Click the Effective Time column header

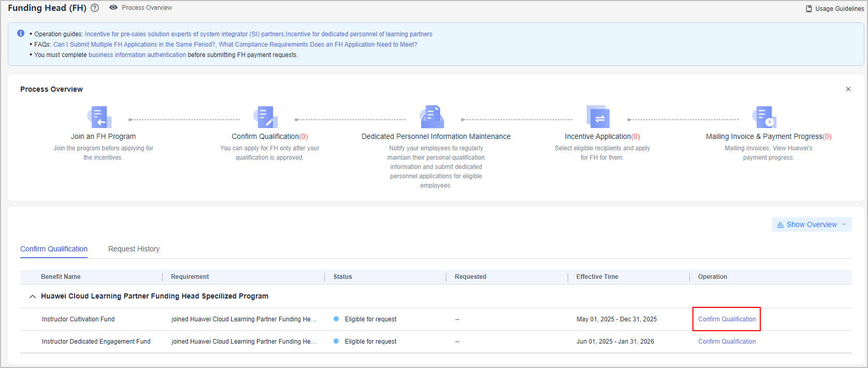[597, 277]
